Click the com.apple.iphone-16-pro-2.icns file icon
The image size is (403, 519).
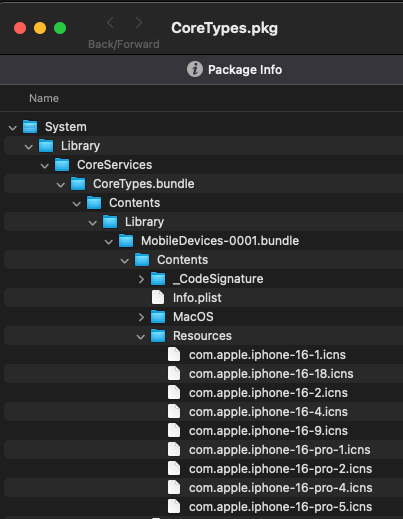174,468
